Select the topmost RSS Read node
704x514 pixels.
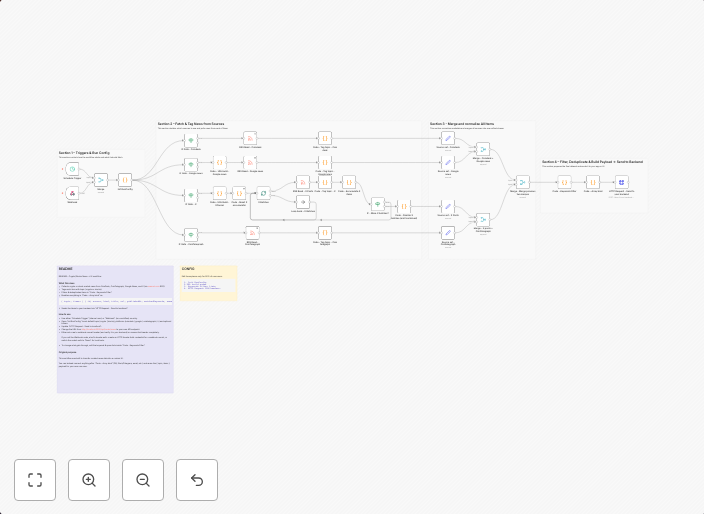pyautogui.click(x=250, y=138)
